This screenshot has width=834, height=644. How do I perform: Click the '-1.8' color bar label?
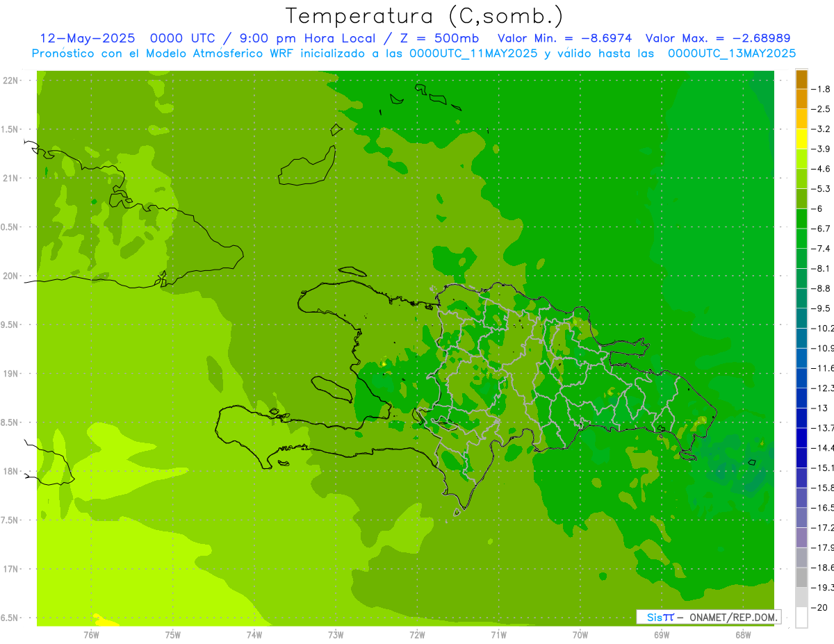[x=821, y=89]
